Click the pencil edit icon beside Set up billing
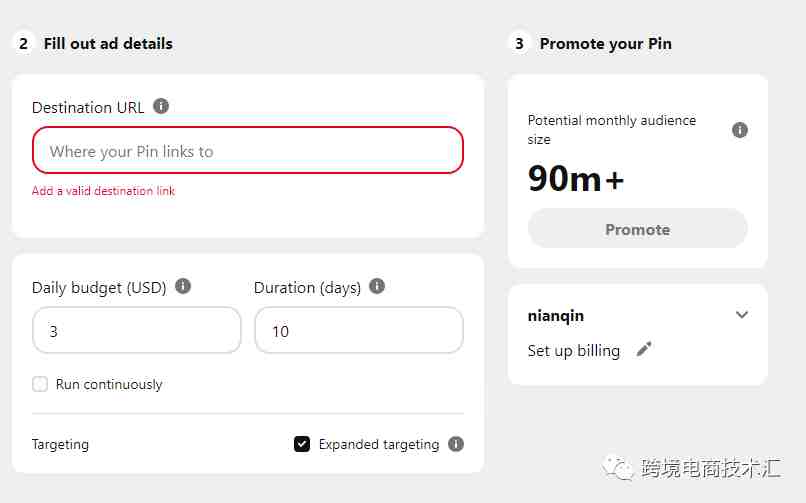 (644, 349)
